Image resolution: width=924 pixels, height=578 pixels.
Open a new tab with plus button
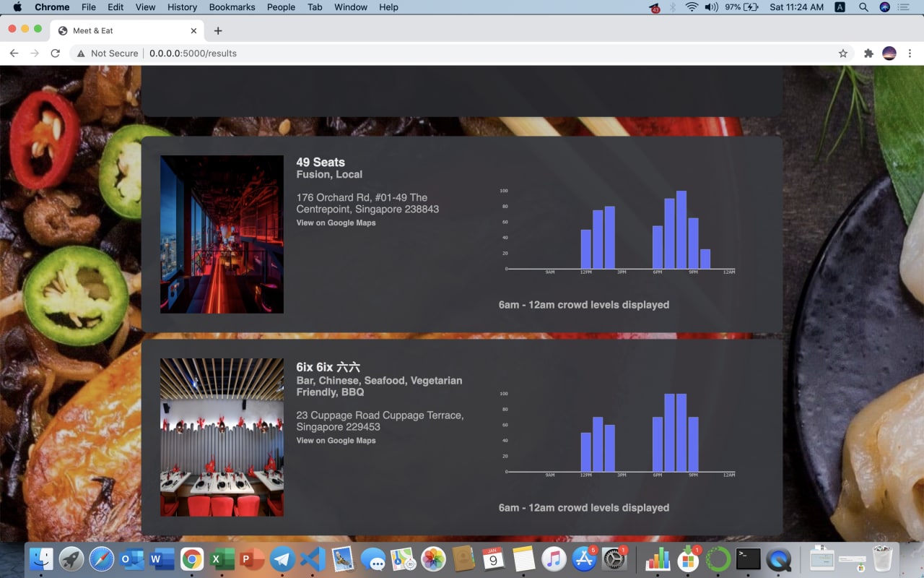(218, 30)
